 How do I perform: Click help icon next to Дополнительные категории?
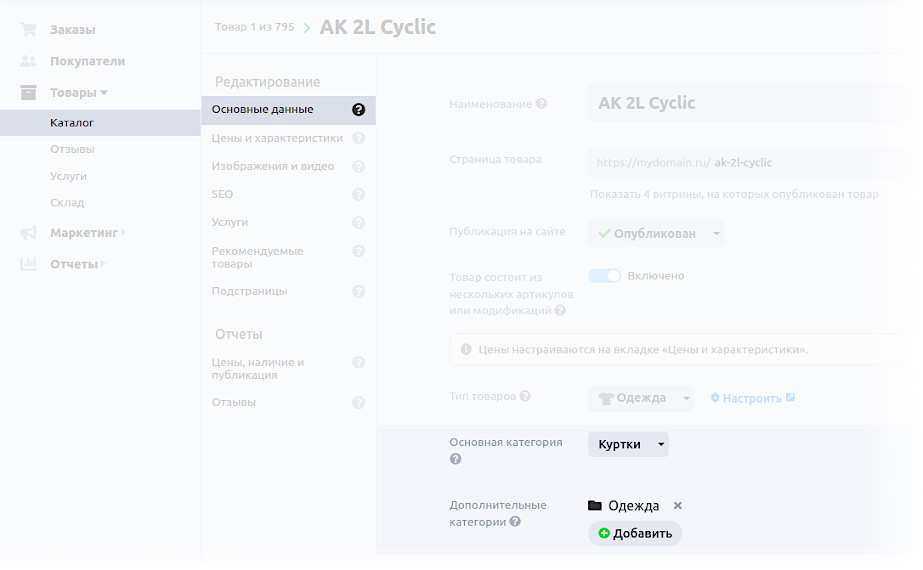515,521
